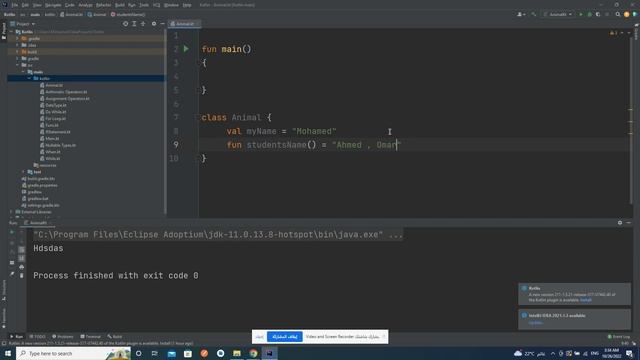Click the blue stop sharing button
The width and height of the screenshot is (640, 360).
[284, 337]
